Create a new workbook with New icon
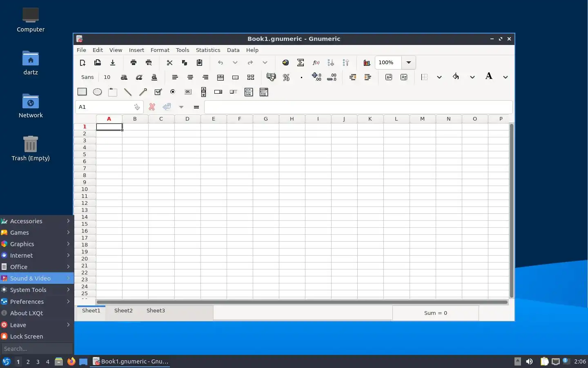588x368 pixels. point(82,63)
